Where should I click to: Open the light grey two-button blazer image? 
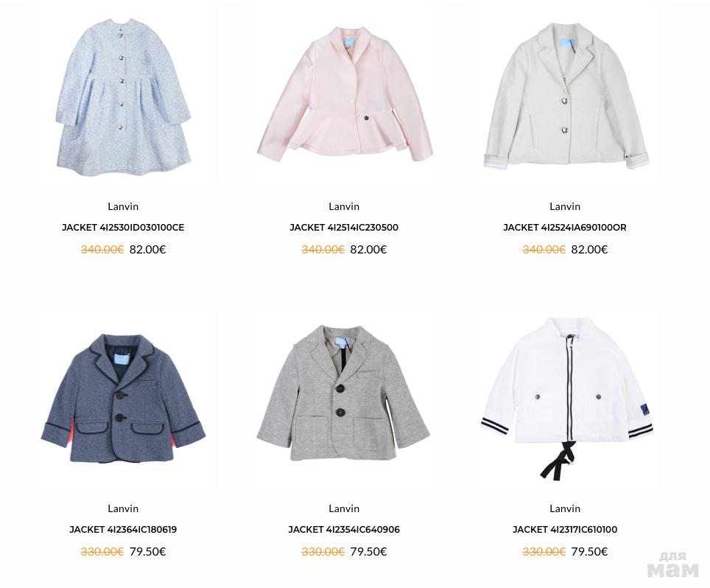click(566, 95)
